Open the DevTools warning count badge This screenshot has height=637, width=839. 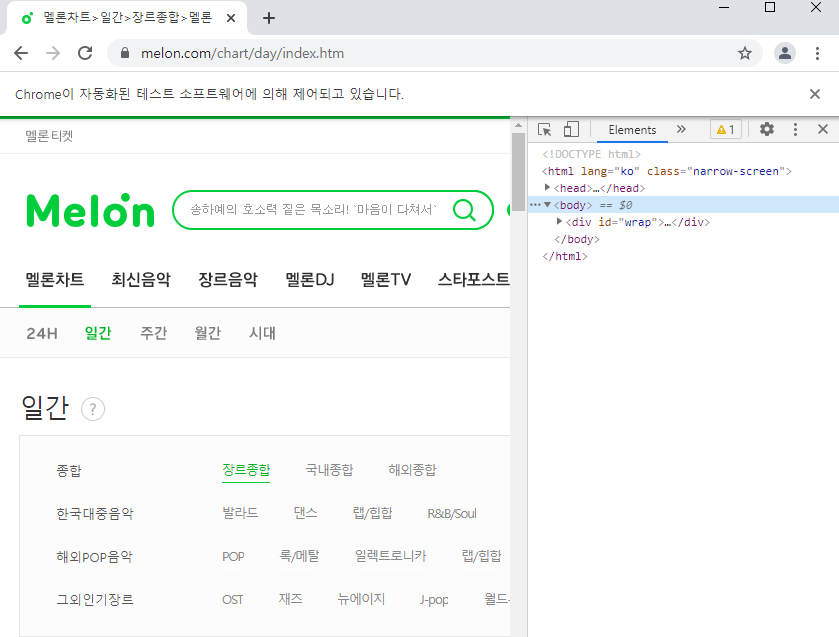pyautogui.click(x=726, y=130)
